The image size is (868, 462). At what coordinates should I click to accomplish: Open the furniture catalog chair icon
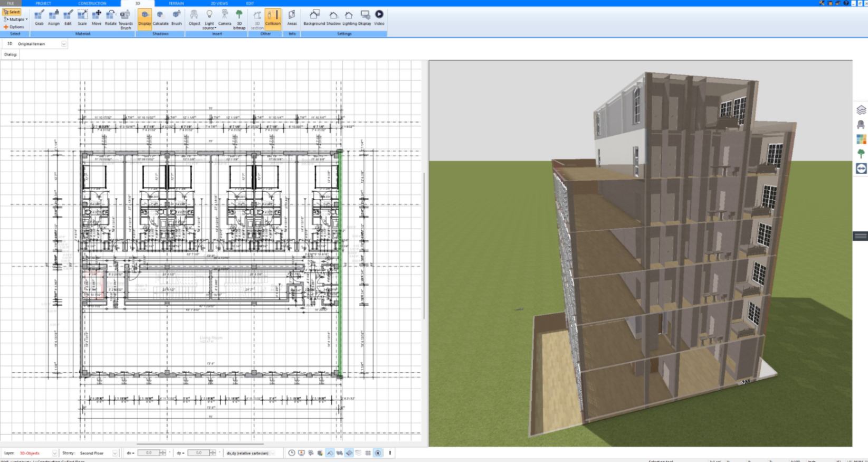click(861, 125)
